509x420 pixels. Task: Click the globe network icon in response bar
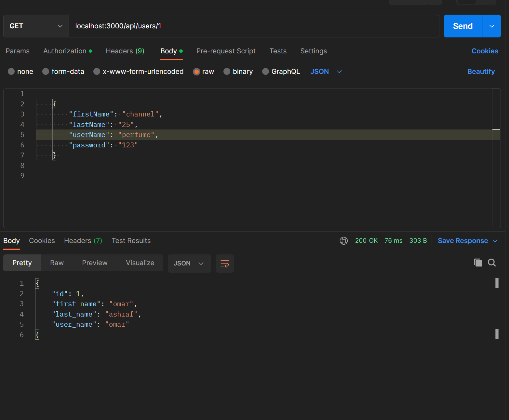(344, 241)
